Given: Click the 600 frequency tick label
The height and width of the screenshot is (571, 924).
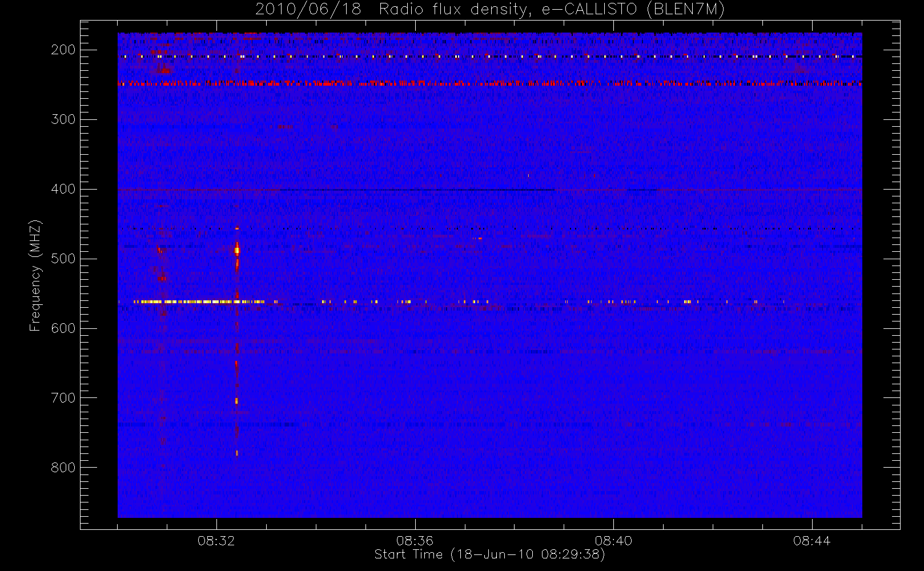Looking at the screenshot, I should click(x=63, y=328).
